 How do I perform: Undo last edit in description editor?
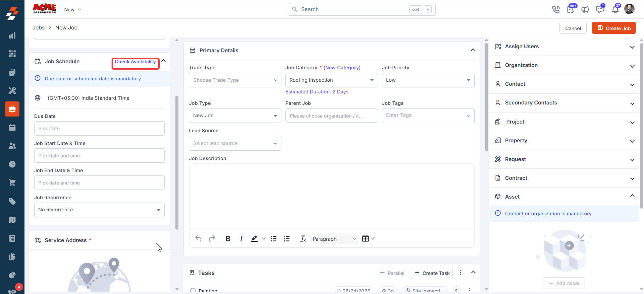pos(199,239)
